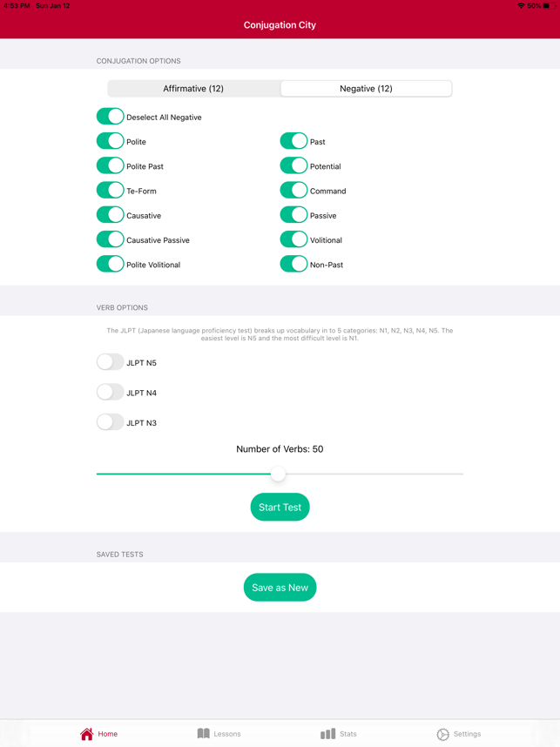This screenshot has width=560, height=747.
Task: Click the Save as New button
Action: pyautogui.click(x=280, y=588)
